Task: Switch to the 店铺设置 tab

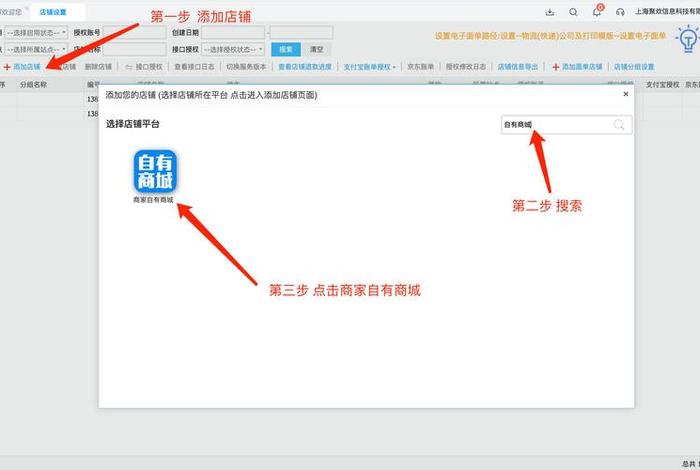Action: (53, 12)
